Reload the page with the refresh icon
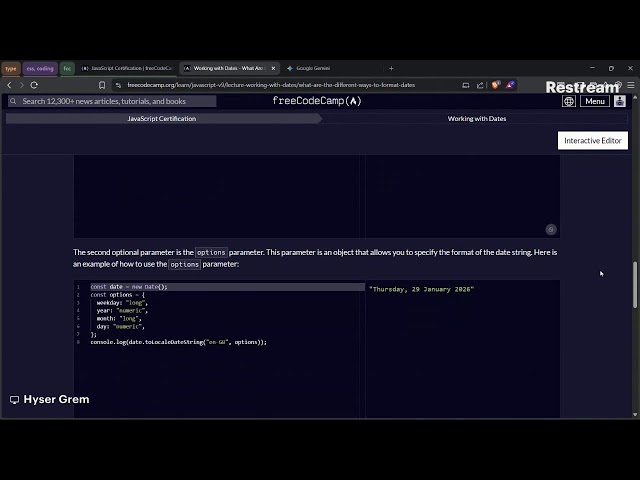 [34, 85]
